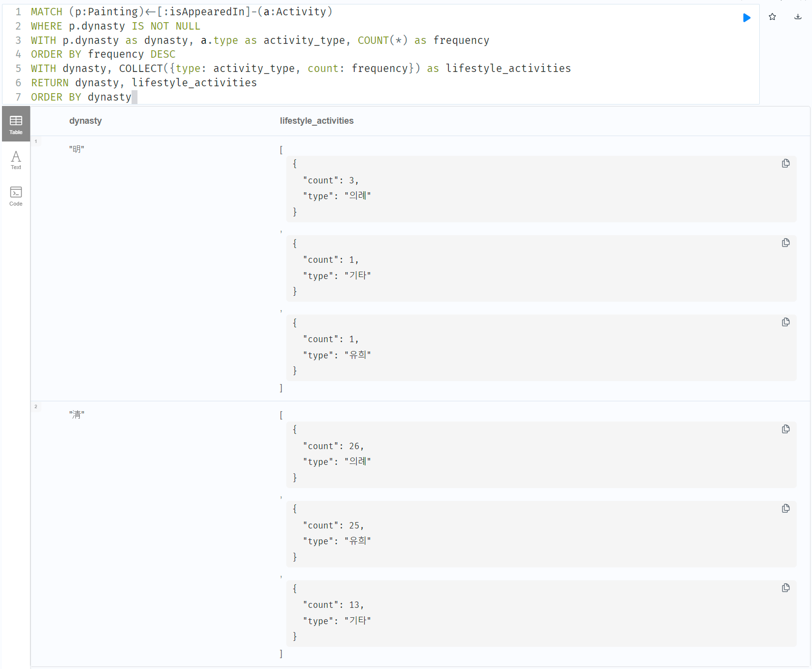The width and height of the screenshot is (812, 669).
Task: Copy 清 dynasty 유희 count 25 object
Action: click(x=785, y=509)
